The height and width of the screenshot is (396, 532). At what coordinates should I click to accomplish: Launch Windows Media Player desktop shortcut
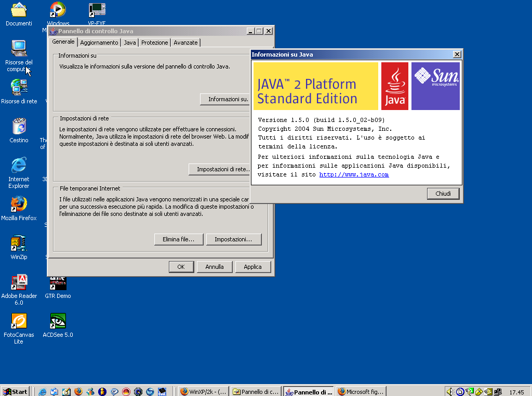point(58,13)
